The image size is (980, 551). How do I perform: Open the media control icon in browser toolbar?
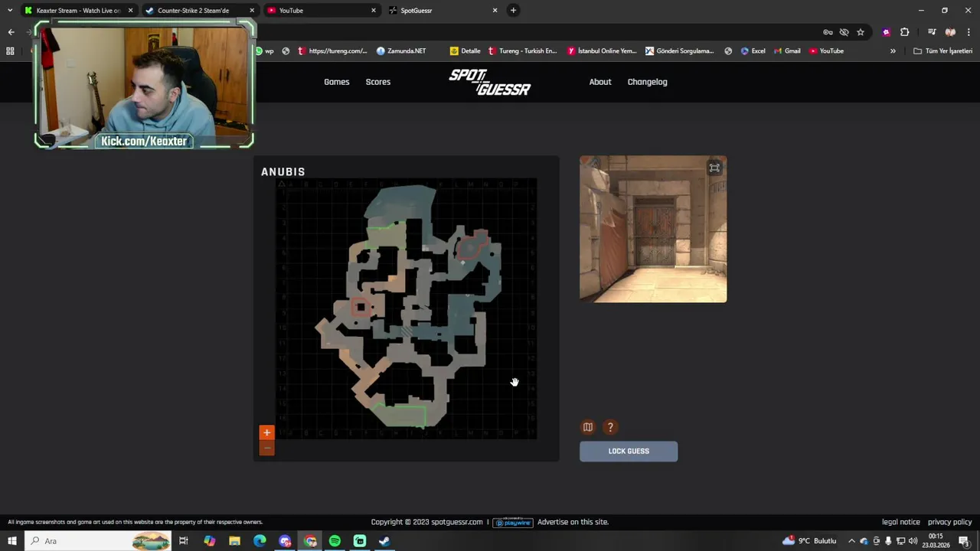click(932, 32)
